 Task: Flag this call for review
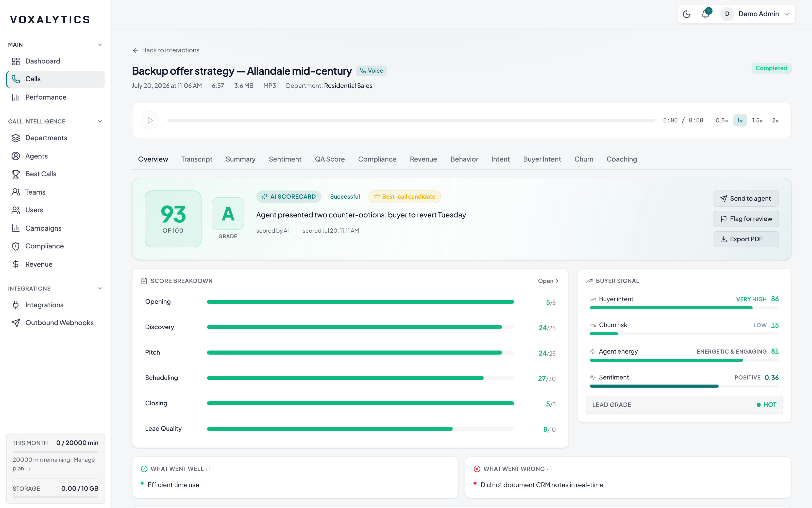746,219
